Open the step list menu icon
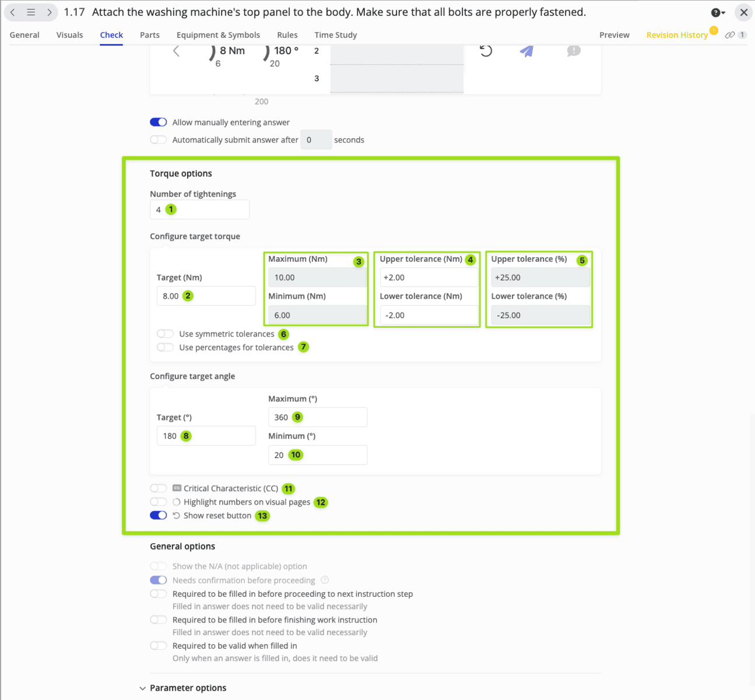 31,12
